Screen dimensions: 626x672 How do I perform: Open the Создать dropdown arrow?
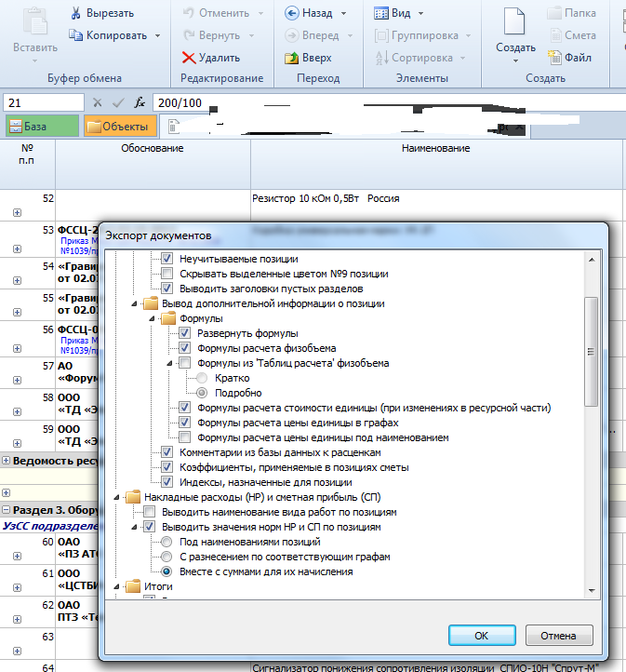(515, 60)
